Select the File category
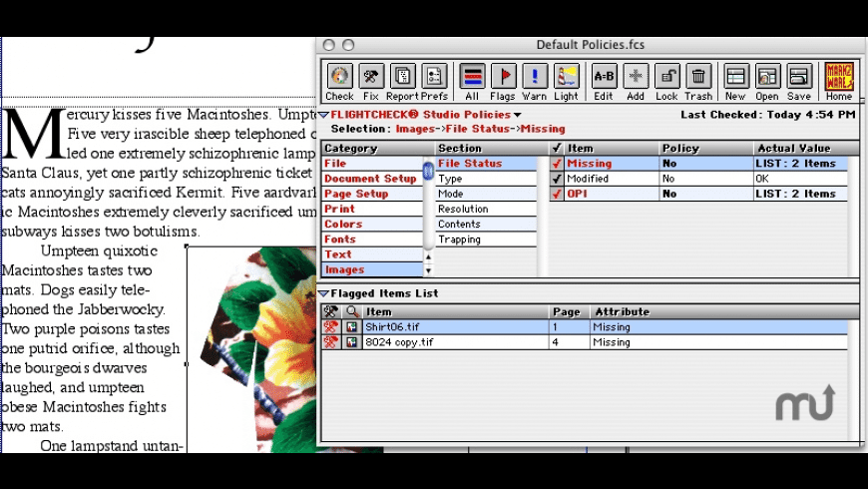The height and width of the screenshot is (489, 868). click(372, 164)
